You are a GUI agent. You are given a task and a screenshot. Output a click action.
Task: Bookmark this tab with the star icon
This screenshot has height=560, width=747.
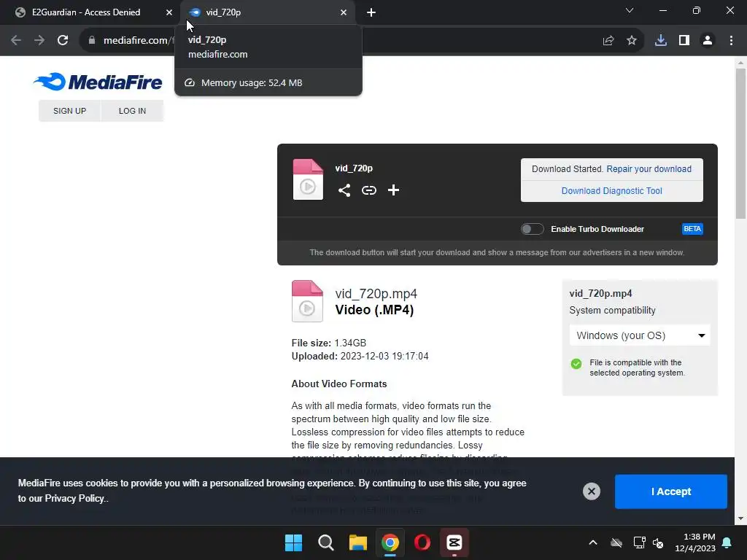click(632, 41)
